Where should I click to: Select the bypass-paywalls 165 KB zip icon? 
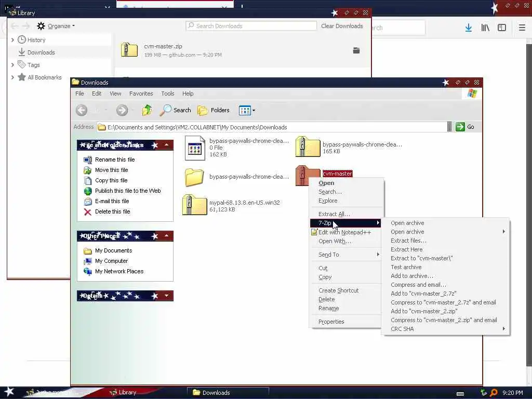tap(308, 147)
